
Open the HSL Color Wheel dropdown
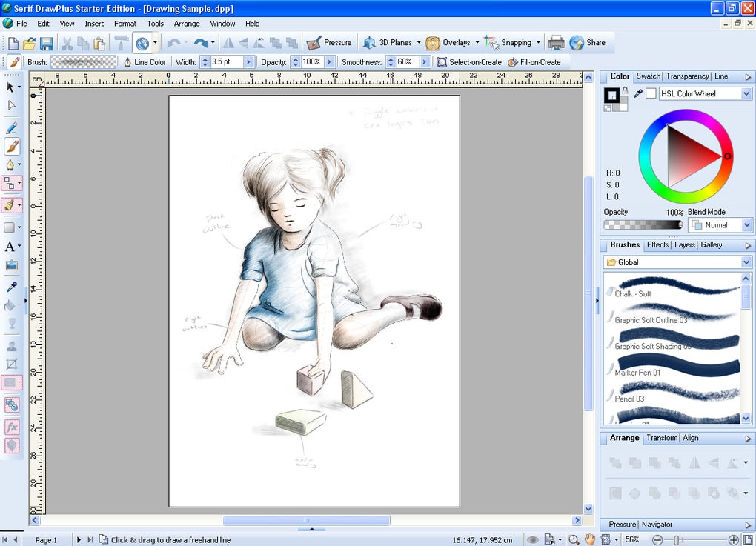746,94
